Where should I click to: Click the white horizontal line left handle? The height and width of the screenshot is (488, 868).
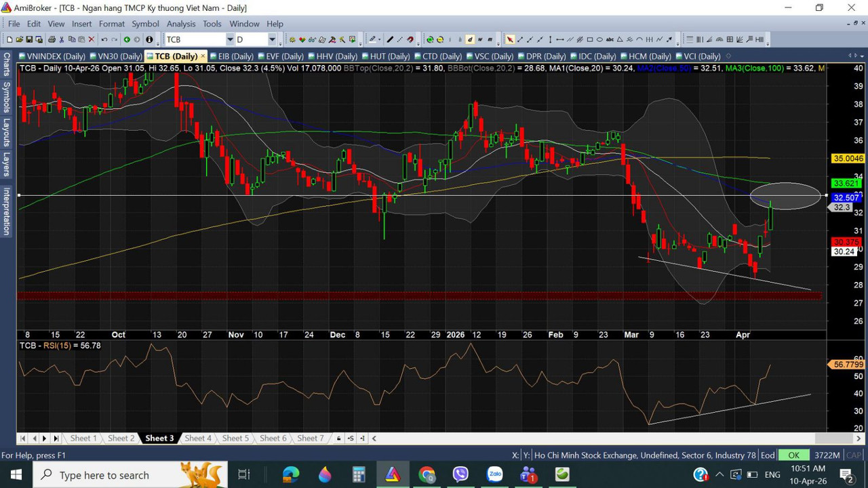pyautogui.click(x=18, y=196)
